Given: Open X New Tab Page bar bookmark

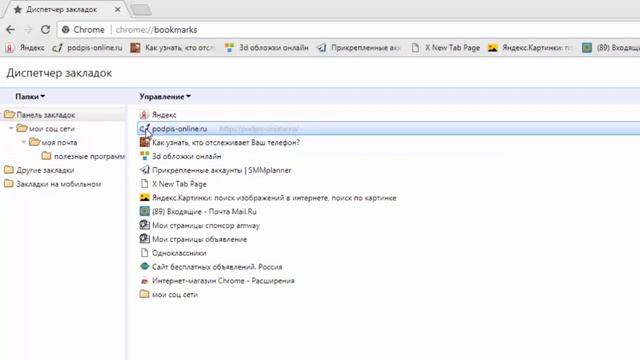Looking at the screenshot, I should [446, 48].
